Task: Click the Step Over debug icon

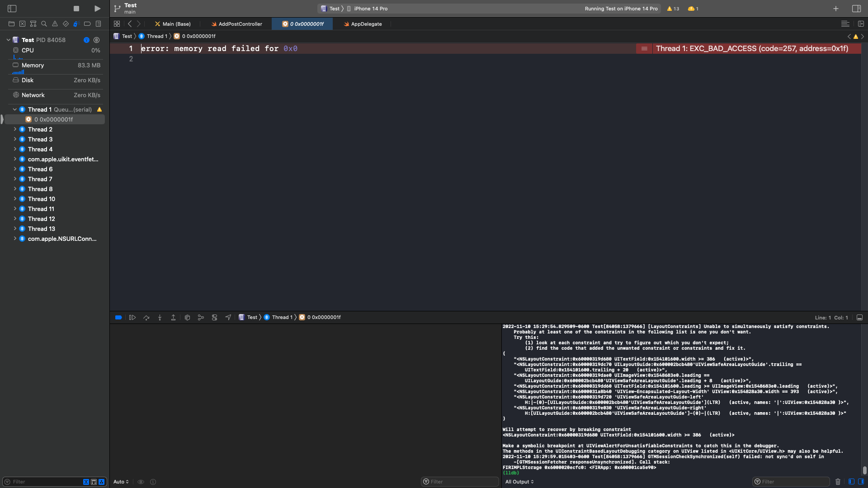Action: [146, 318]
